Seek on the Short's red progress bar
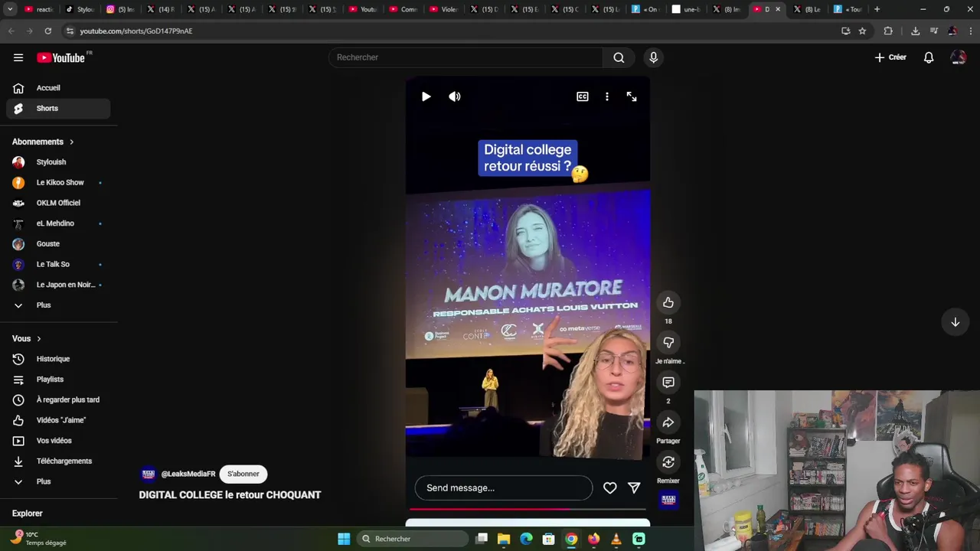Image resolution: width=980 pixels, height=551 pixels. click(x=528, y=508)
